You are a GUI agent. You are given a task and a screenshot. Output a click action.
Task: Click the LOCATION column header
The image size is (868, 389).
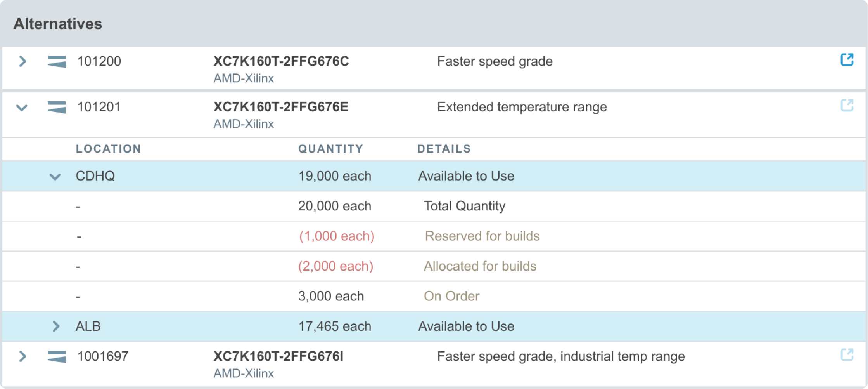108,149
